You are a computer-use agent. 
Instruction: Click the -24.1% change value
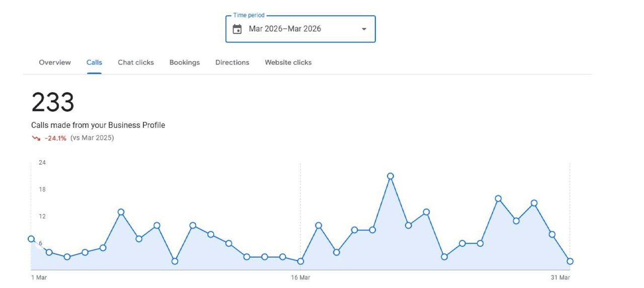pos(55,138)
